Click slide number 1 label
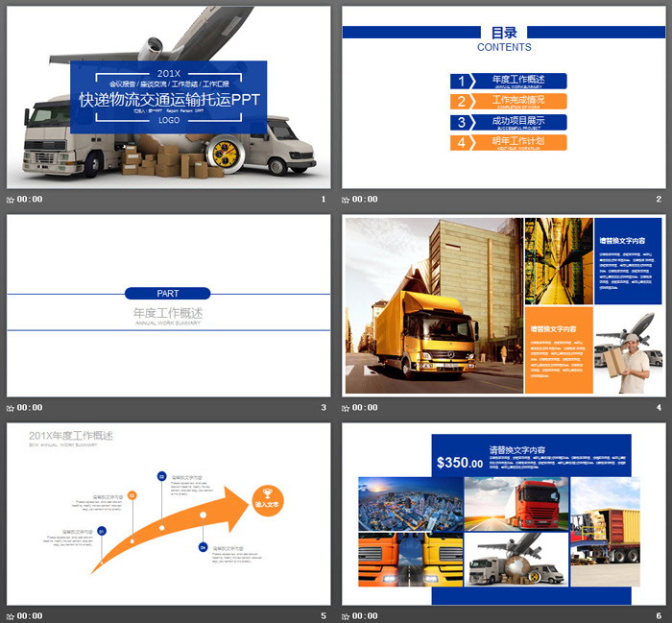This screenshot has height=623, width=672. point(324,200)
